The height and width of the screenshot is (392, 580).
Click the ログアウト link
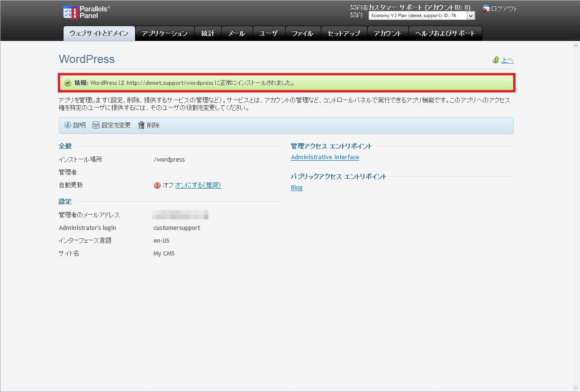coord(504,9)
